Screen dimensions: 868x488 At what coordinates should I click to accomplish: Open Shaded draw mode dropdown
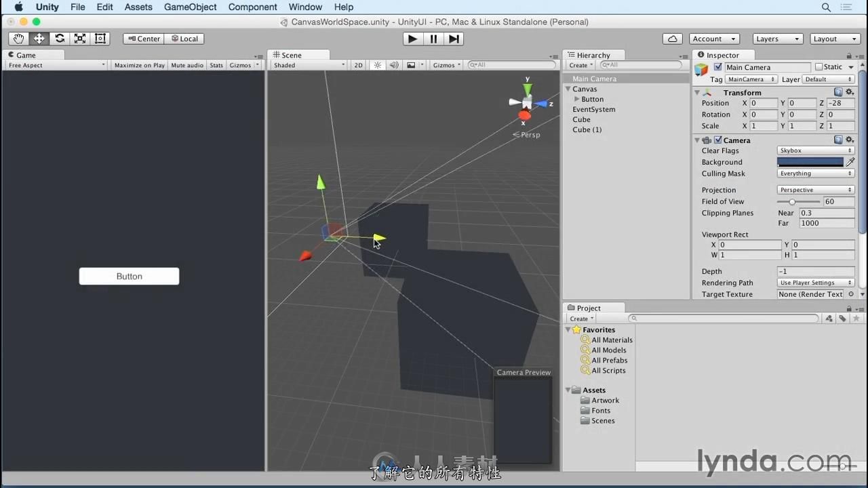point(309,65)
